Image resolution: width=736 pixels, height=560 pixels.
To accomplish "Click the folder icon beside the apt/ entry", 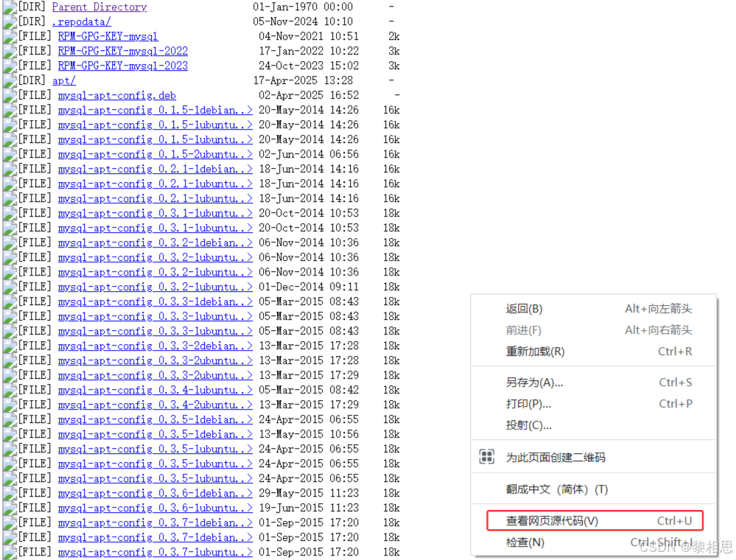I will click(x=10, y=81).
